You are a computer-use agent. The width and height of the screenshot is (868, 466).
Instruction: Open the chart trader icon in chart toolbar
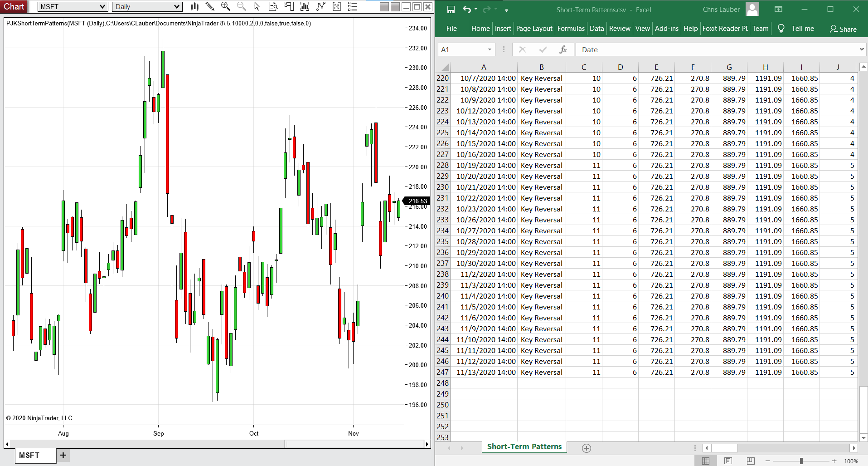point(289,6)
